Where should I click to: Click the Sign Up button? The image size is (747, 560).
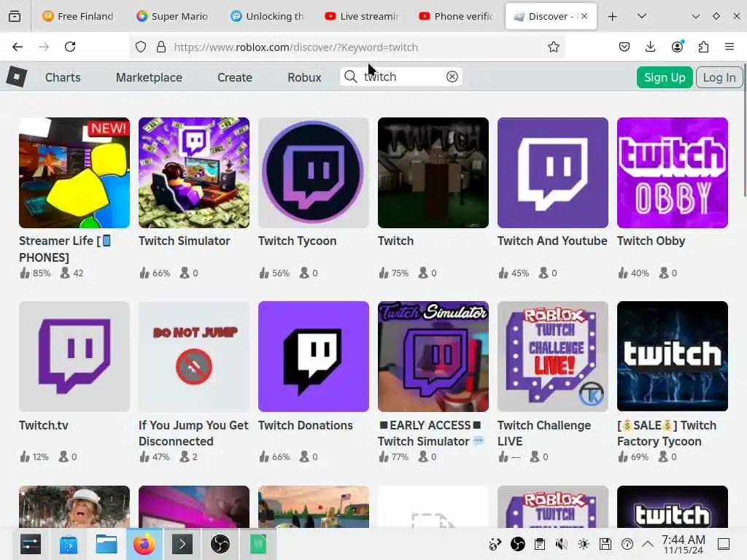pos(665,77)
